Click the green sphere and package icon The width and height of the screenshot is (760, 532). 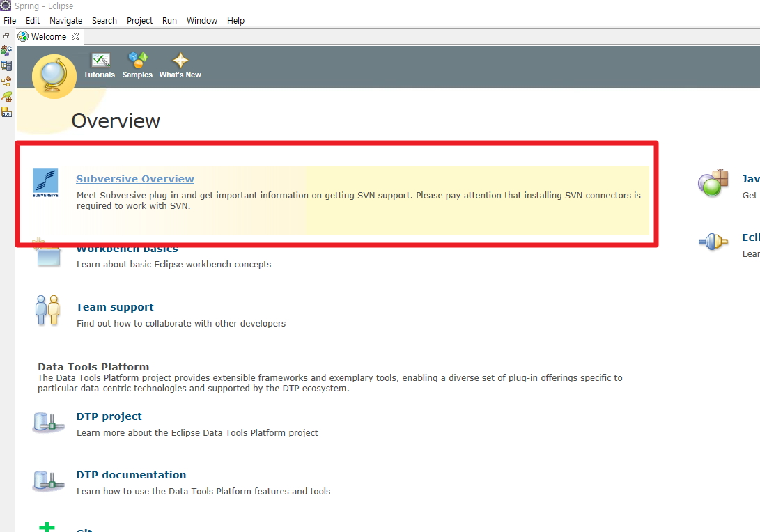tap(713, 182)
